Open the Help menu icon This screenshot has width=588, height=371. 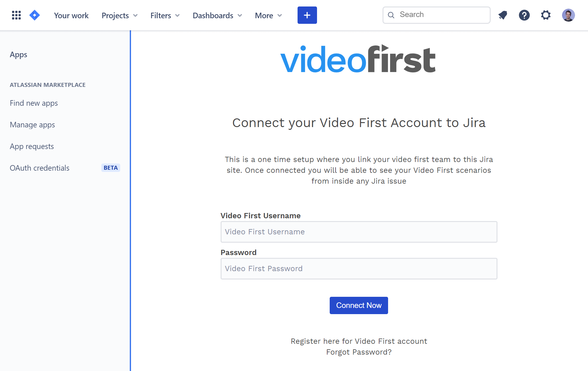click(524, 15)
